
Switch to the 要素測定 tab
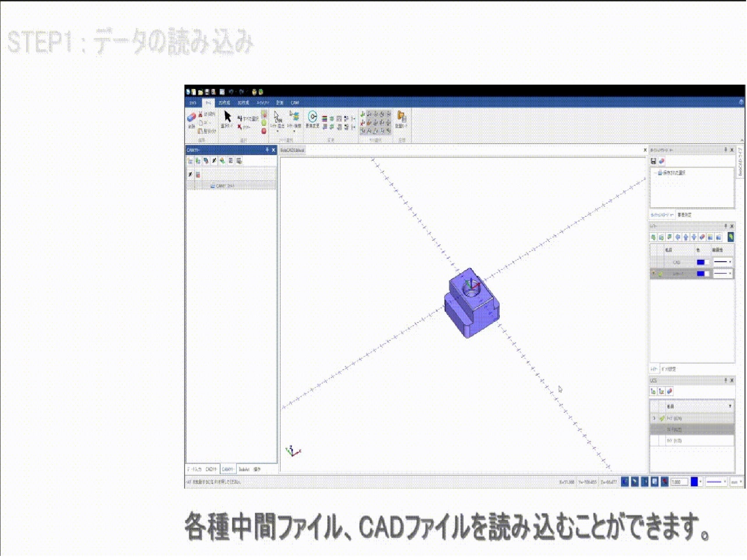pos(684,215)
